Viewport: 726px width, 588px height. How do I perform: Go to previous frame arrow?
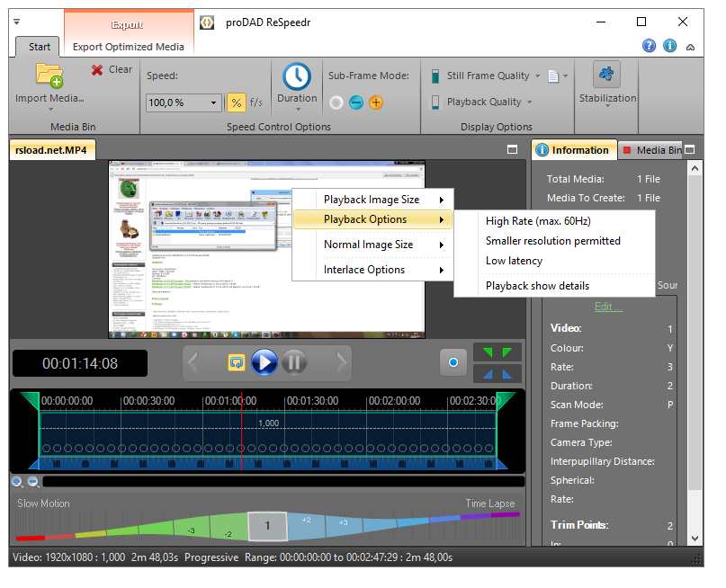click(193, 362)
